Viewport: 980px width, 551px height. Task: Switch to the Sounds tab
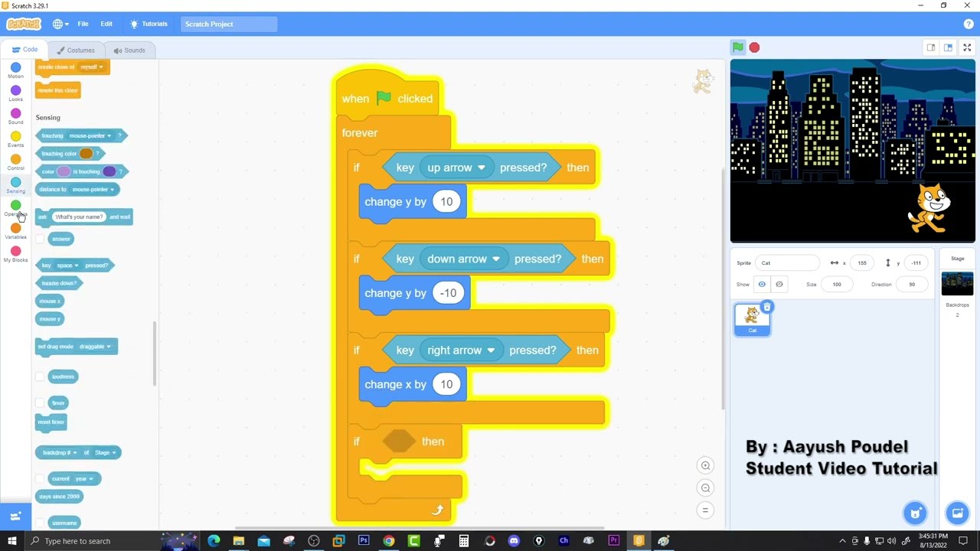(129, 50)
